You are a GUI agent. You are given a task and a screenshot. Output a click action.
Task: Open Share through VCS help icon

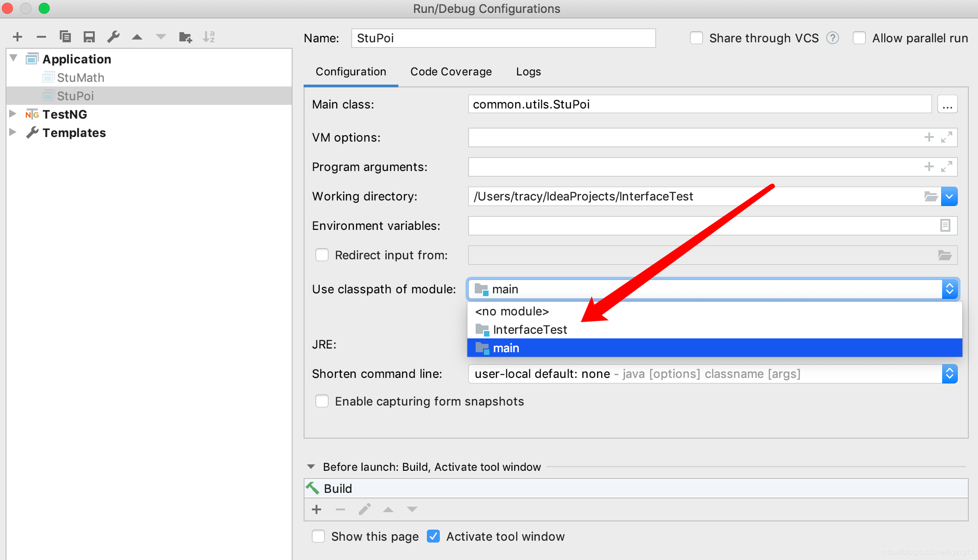pos(833,38)
